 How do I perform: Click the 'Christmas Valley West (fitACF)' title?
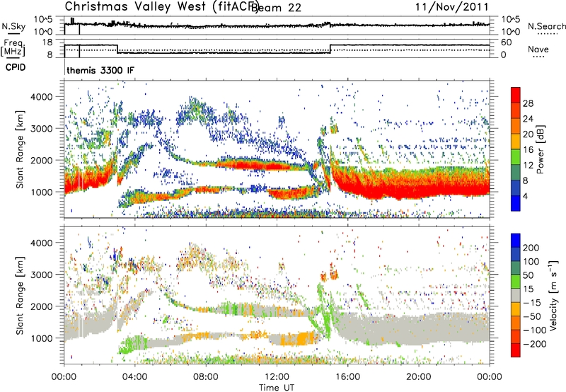click(x=162, y=7)
